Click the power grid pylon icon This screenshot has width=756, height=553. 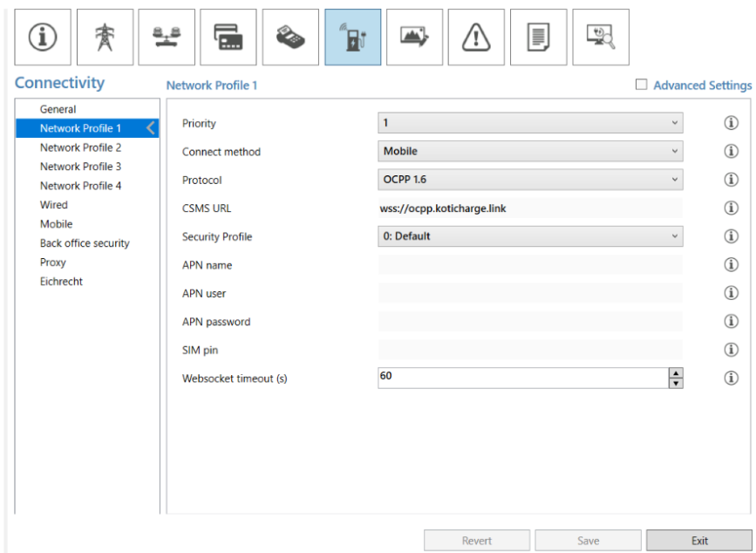pyautogui.click(x=106, y=38)
